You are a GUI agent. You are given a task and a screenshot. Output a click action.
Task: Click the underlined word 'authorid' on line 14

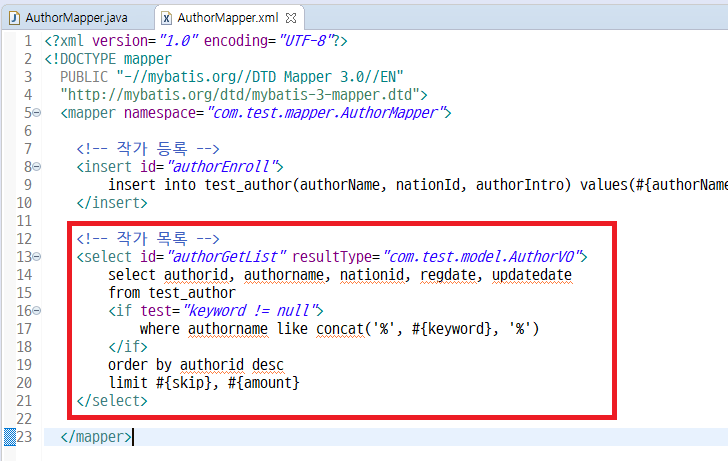pos(196,275)
